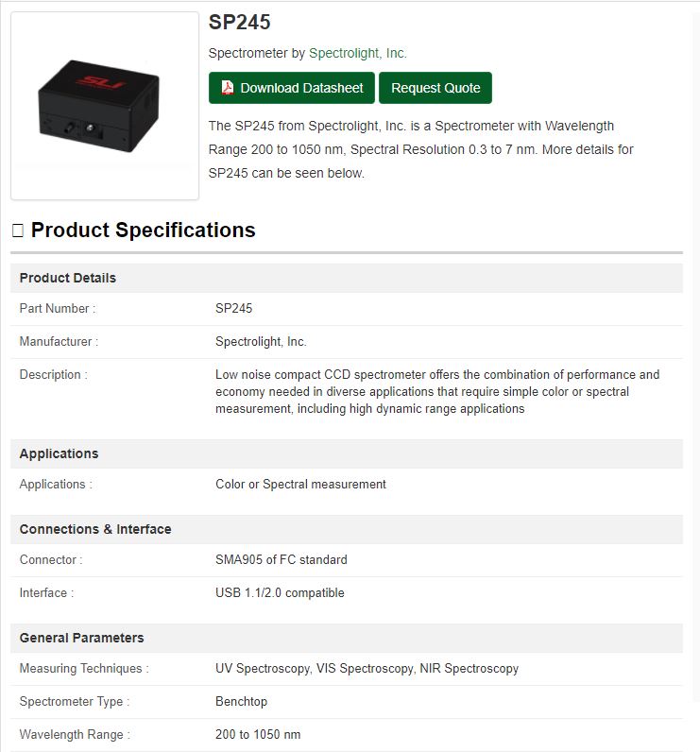Open the SP245 product thumbnail image
The image size is (700, 752).
point(105,106)
